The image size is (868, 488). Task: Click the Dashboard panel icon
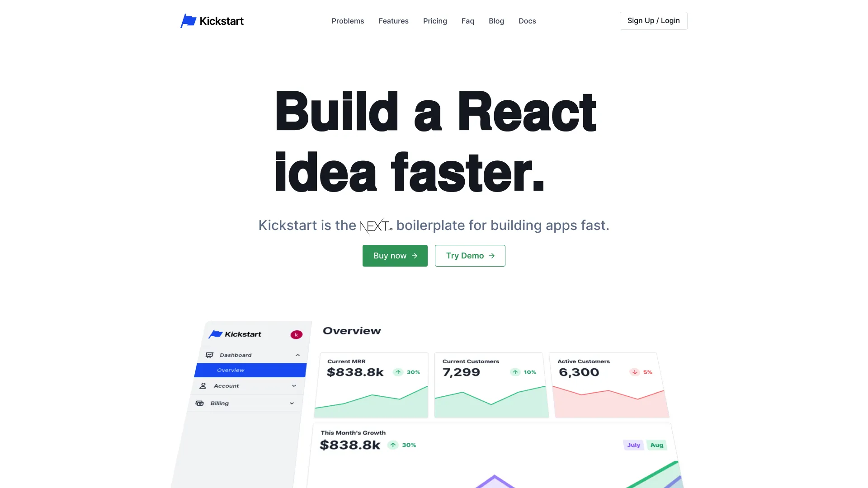tap(209, 355)
